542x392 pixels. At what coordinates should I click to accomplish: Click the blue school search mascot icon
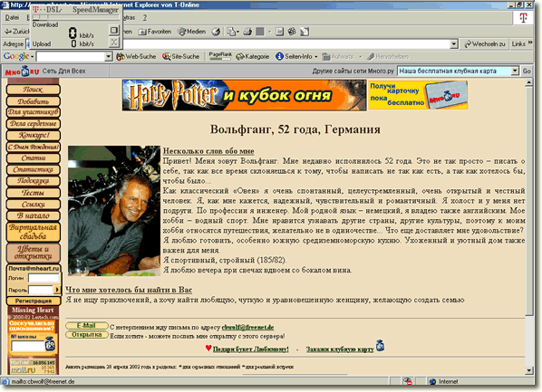coord(51,344)
